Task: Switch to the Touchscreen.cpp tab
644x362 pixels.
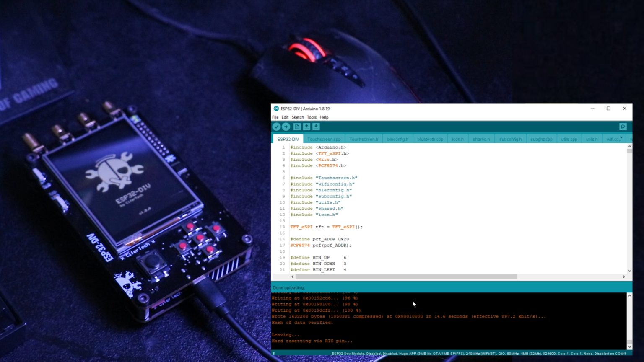Action: coord(324,139)
